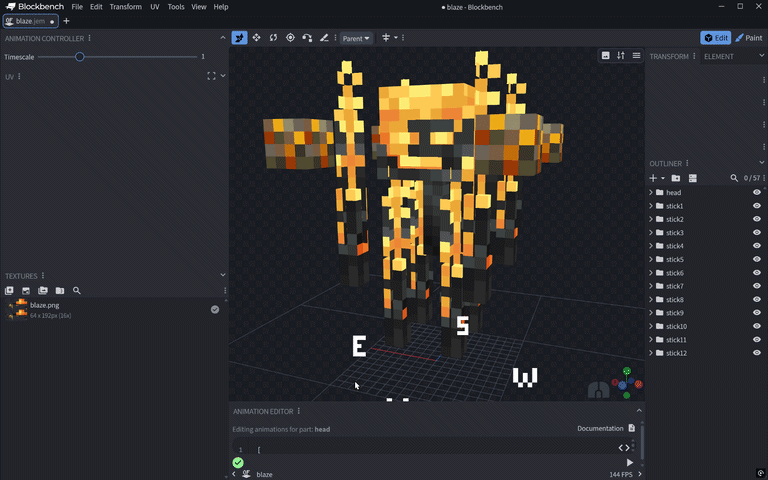The height and width of the screenshot is (480, 768).
Task: Select the Pivot tool in toolbar
Action: (x=290, y=38)
